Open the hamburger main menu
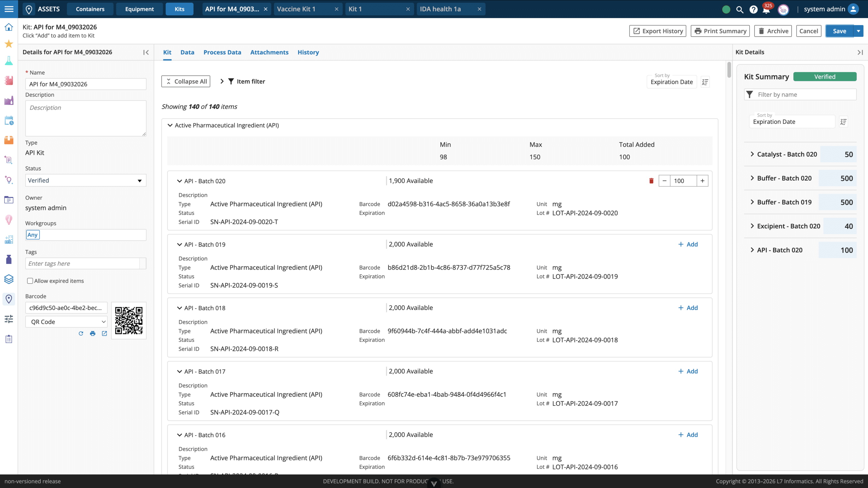 pos(9,9)
